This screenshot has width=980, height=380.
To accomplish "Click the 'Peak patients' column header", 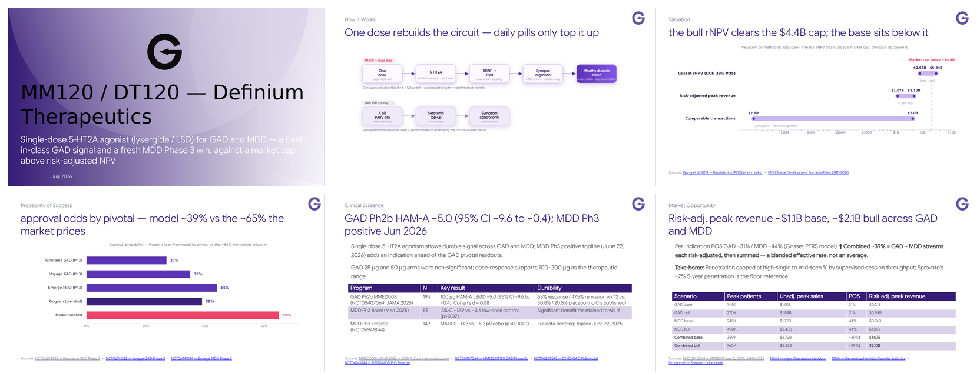I will tap(751, 296).
